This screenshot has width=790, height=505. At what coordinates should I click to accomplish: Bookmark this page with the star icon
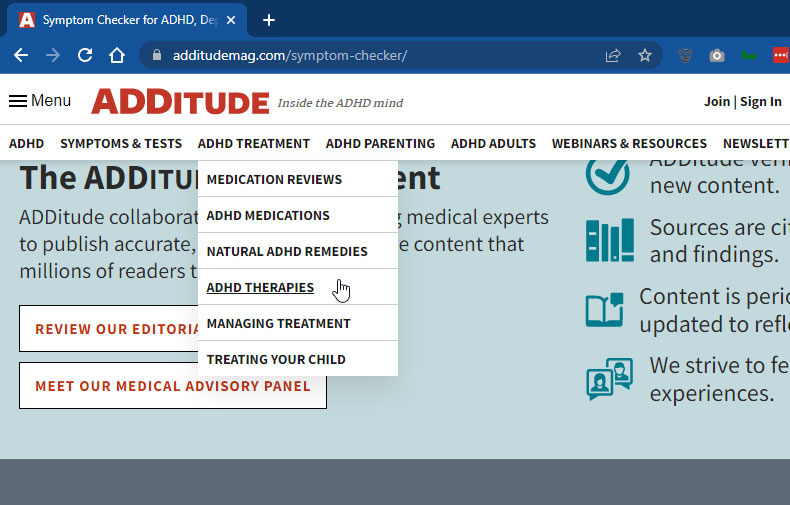(x=645, y=56)
